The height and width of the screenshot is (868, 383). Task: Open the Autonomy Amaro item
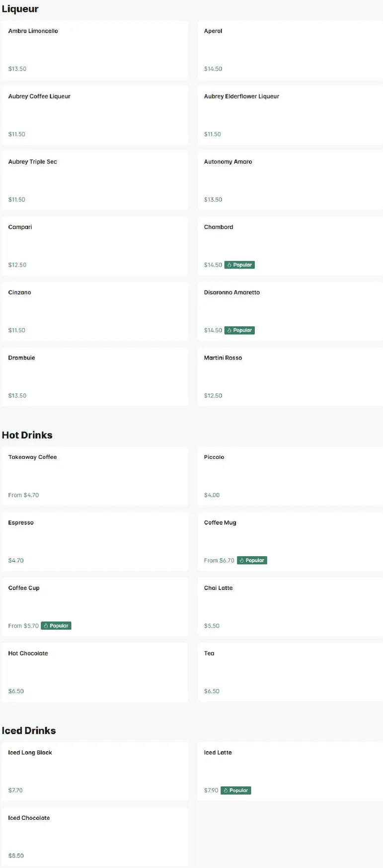(290, 181)
